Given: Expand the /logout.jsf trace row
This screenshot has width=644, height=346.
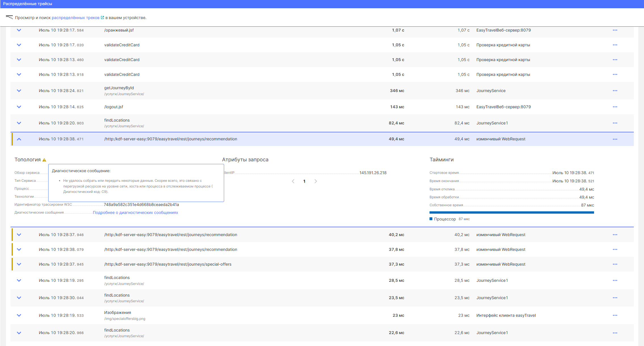Looking at the screenshot, I should (x=19, y=107).
